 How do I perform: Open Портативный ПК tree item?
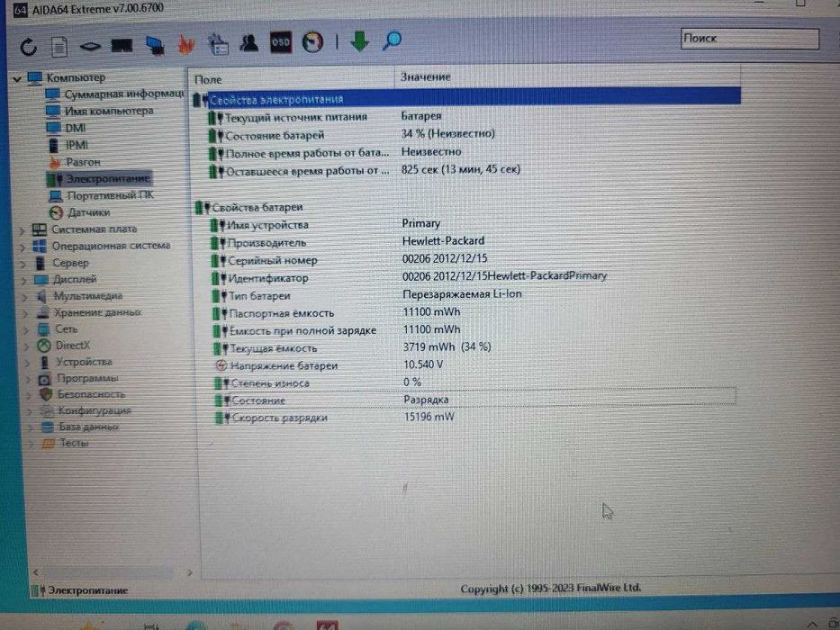click(101, 195)
